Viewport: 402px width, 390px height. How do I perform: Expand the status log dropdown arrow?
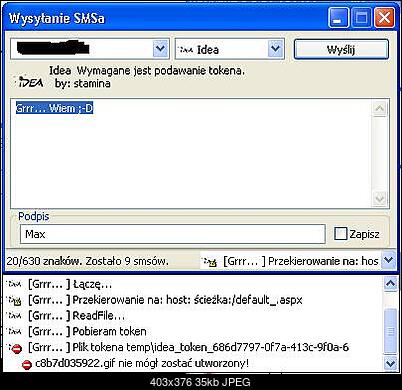point(388,260)
